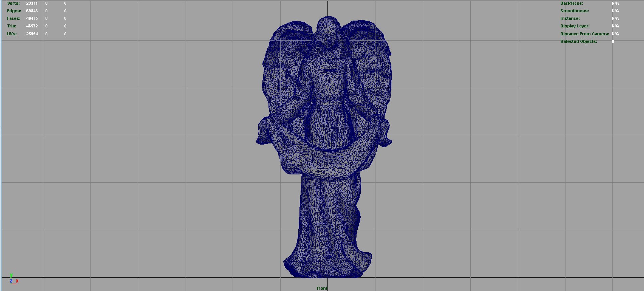The width and height of the screenshot is (644, 291).
Task: Click the "Faces:" heads-up label
Action: point(14,19)
